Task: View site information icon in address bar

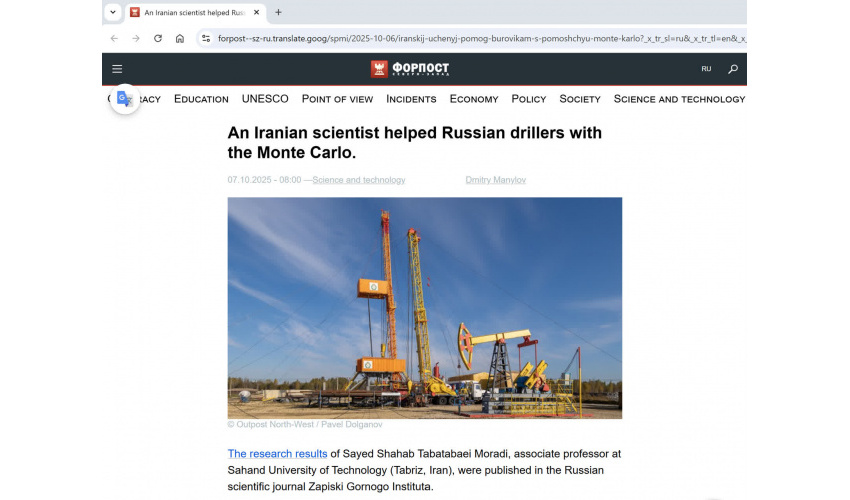Action: [206, 39]
